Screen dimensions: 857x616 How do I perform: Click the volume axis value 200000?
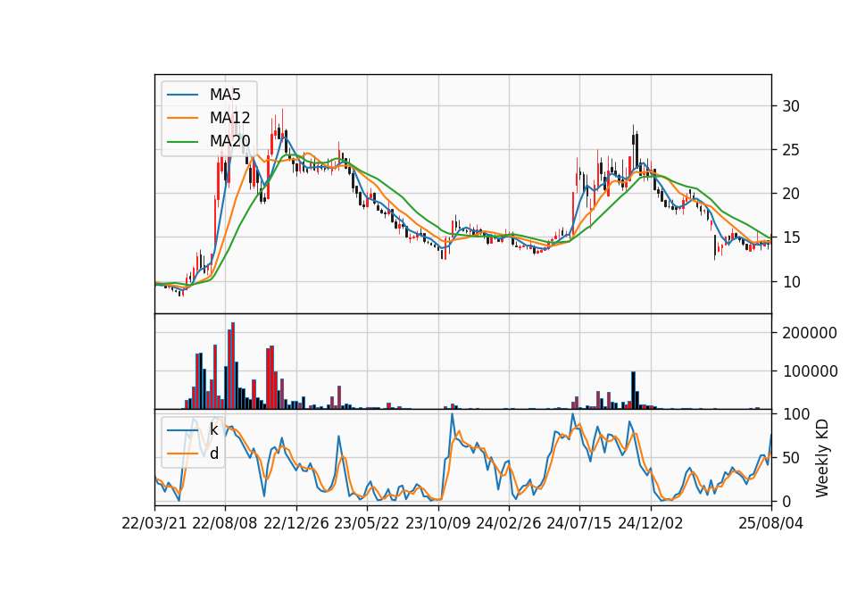click(x=810, y=333)
